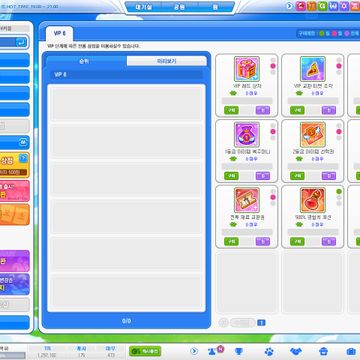Screen dimensions: 360x360
Task: Click the green cash charge button
Action: [145, 351]
